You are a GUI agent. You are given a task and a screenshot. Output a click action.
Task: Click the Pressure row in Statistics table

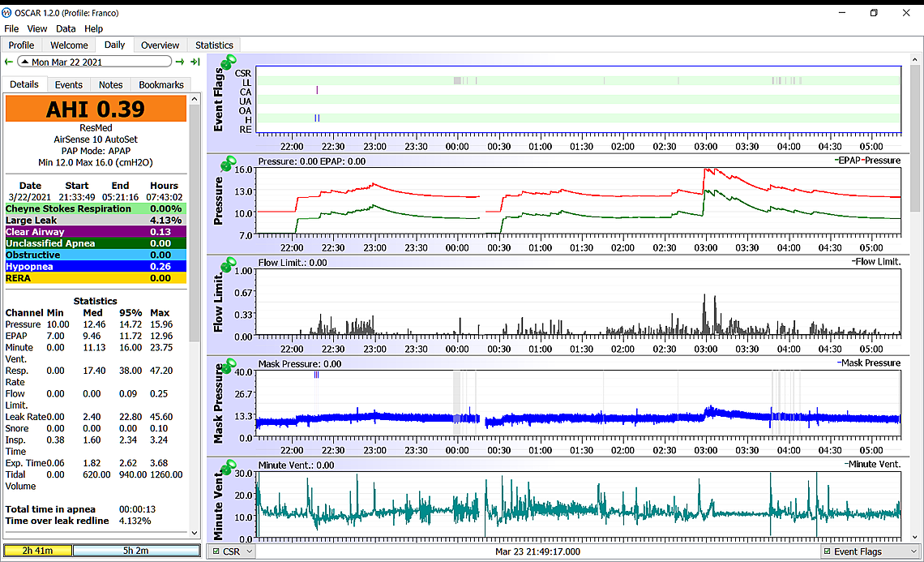[x=94, y=324]
